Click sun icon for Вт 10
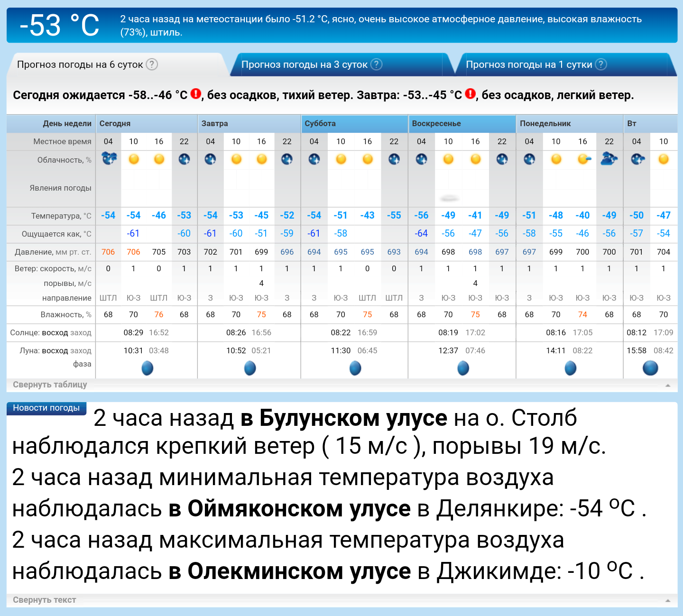This screenshot has height=616, width=683. 664,159
